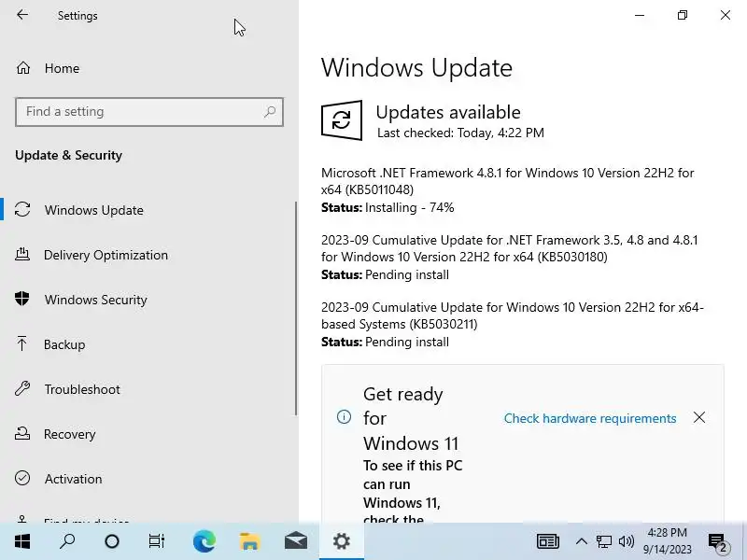Click the Installing - 74% status text

point(409,207)
